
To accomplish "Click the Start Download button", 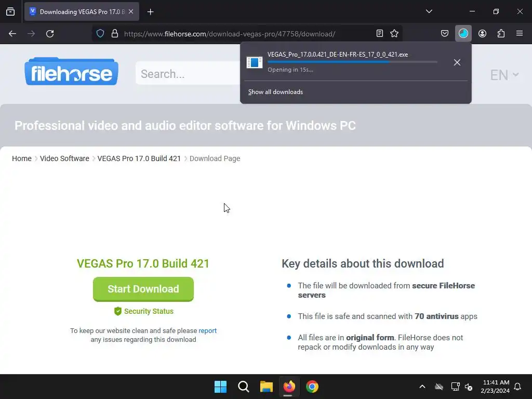I will click(143, 289).
